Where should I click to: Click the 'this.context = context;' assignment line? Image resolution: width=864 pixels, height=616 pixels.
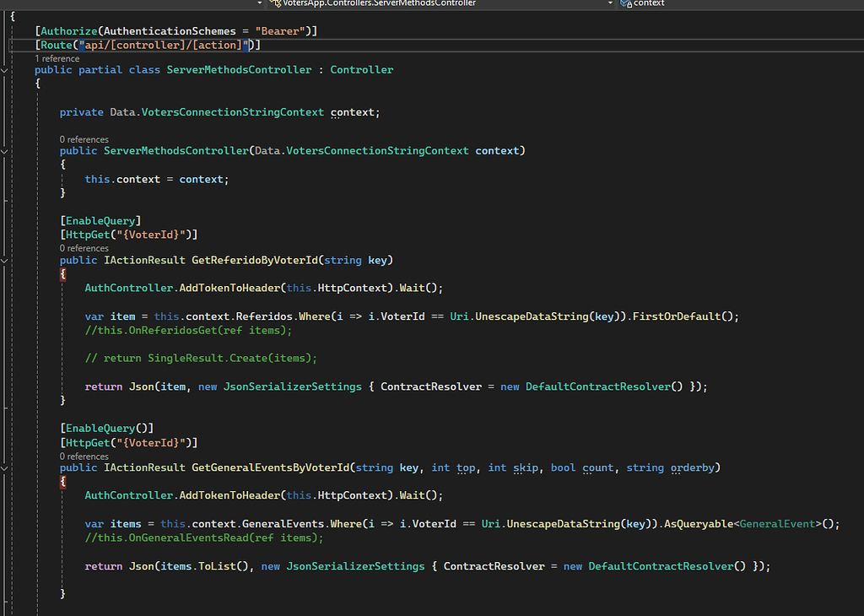point(156,180)
